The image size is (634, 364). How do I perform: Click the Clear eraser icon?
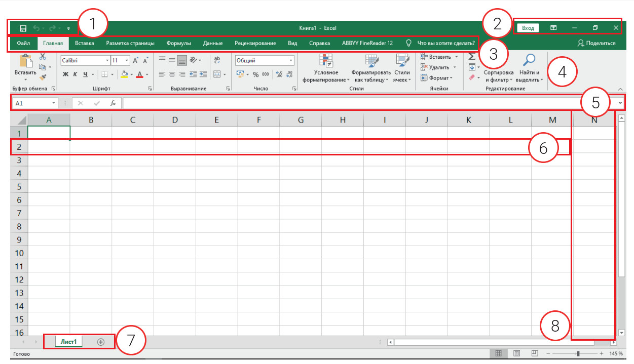472,77
